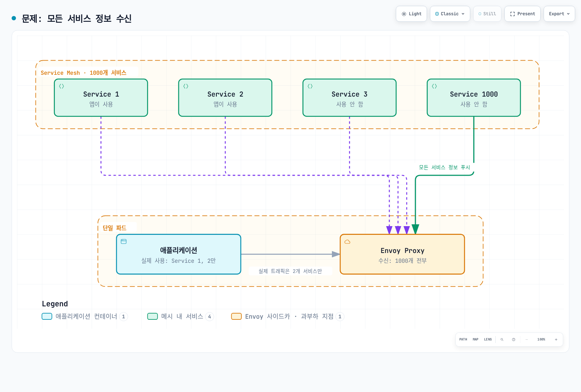Switch to LENS mode

[x=488, y=340]
